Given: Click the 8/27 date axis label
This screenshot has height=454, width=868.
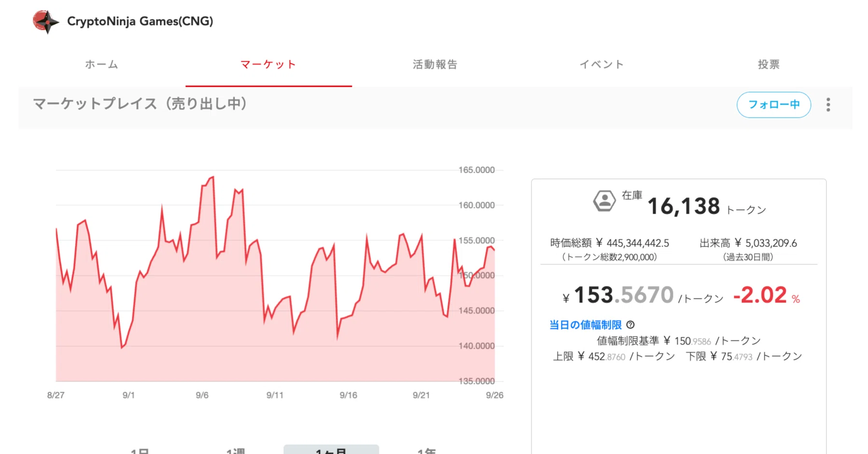Looking at the screenshot, I should [x=56, y=395].
